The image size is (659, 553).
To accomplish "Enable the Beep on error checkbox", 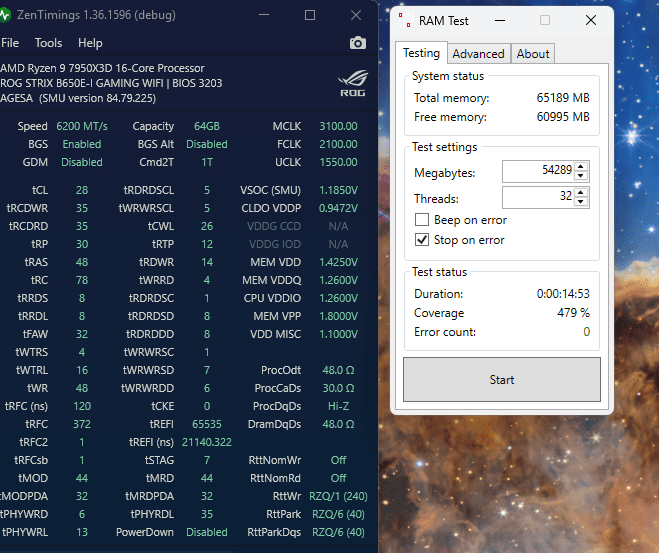I will (422, 220).
